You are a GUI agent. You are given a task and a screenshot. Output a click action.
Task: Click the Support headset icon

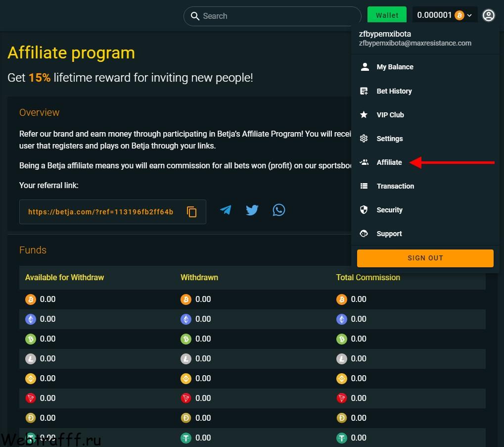point(364,234)
